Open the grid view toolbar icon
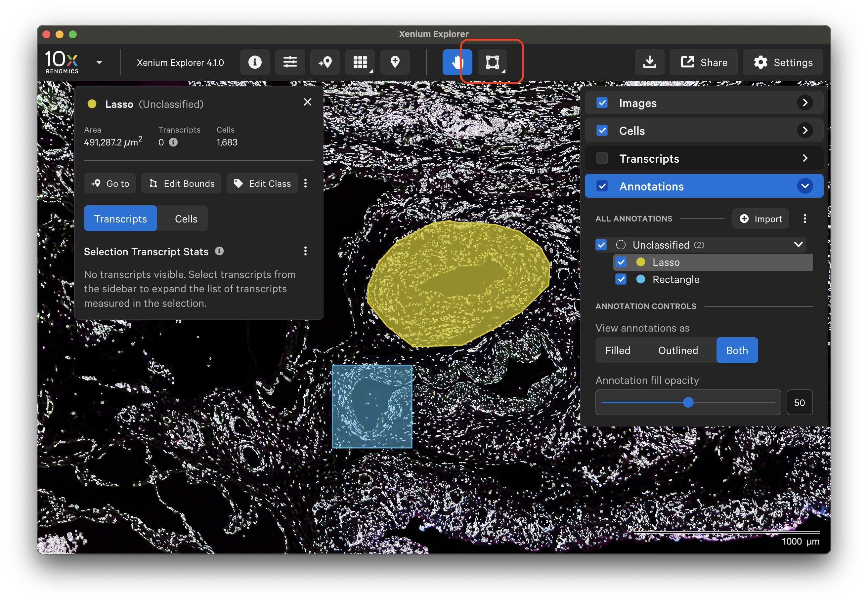 360,62
